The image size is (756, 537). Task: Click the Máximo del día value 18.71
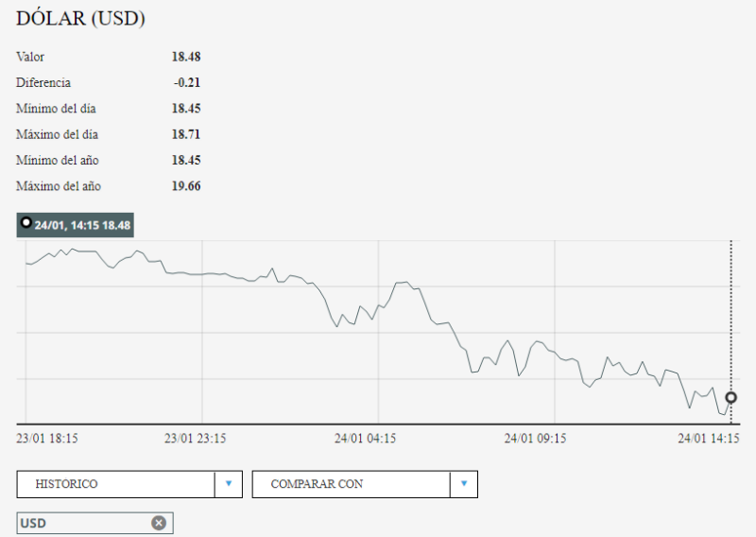(186, 134)
